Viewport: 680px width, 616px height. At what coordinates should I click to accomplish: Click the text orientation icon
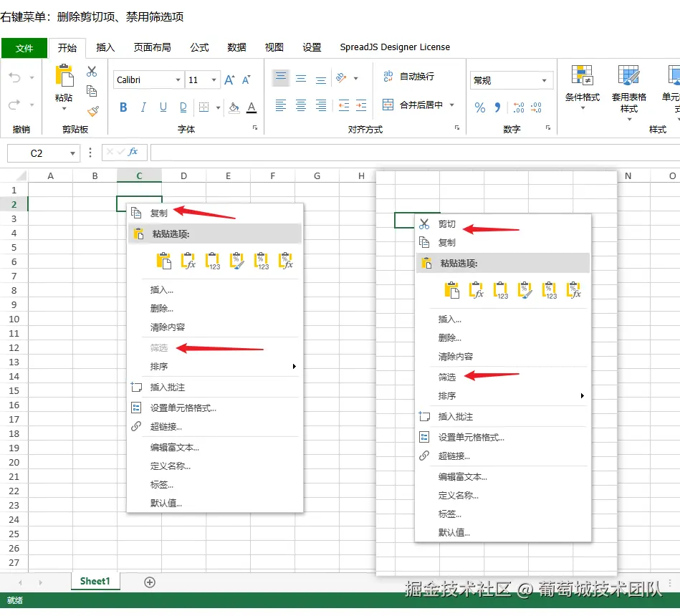pos(341,78)
